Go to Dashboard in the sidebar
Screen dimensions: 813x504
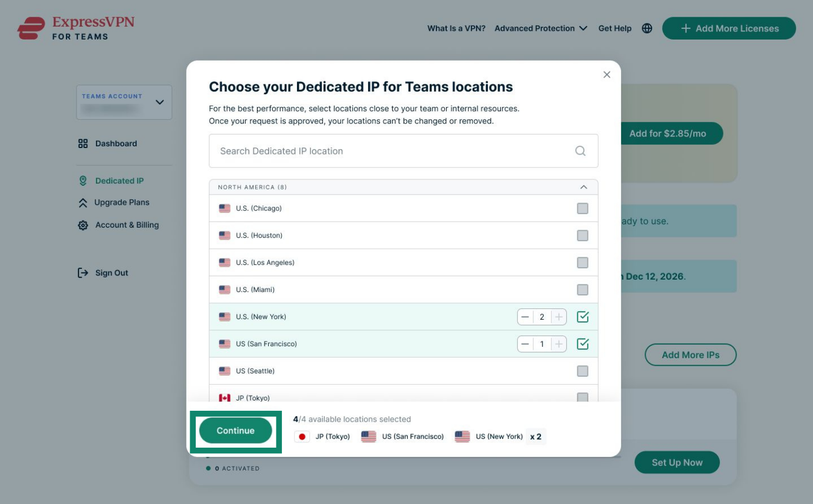(116, 144)
